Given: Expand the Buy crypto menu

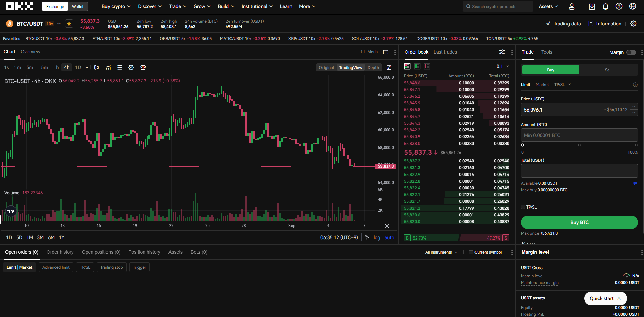Looking at the screenshot, I should point(116,6).
